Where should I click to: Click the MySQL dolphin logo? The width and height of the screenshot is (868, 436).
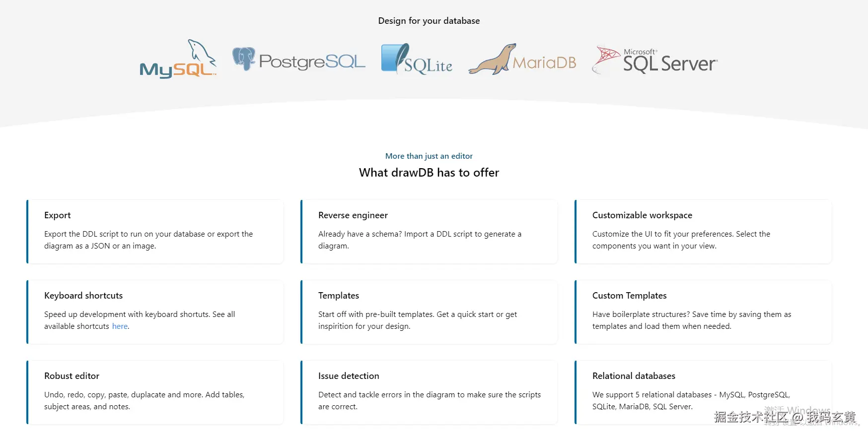click(x=178, y=60)
